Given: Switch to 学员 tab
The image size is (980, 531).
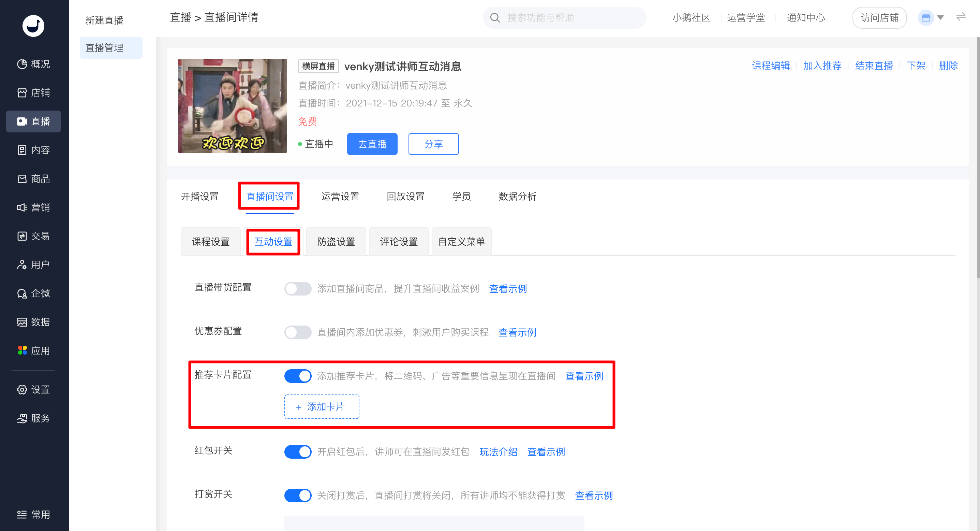Looking at the screenshot, I should point(461,197).
